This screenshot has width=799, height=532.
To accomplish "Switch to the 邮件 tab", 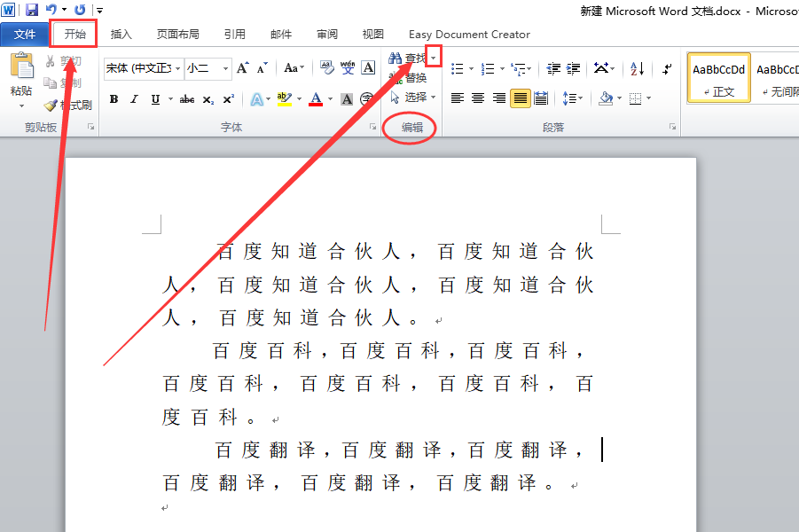I will coord(281,35).
